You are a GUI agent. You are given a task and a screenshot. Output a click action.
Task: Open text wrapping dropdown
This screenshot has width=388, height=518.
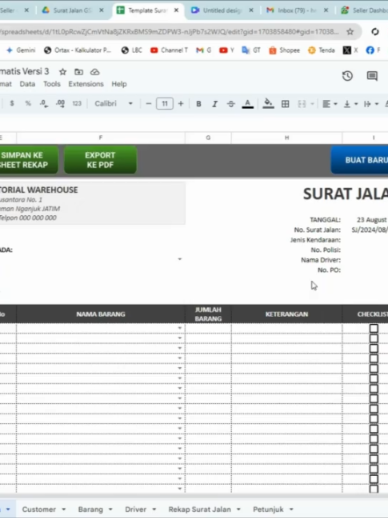[x=371, y=104]
